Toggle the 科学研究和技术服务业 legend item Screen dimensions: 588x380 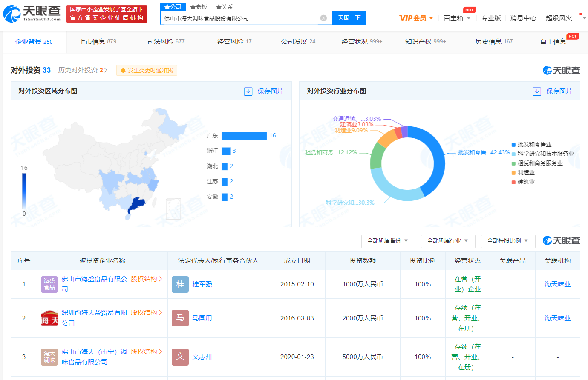542,154
